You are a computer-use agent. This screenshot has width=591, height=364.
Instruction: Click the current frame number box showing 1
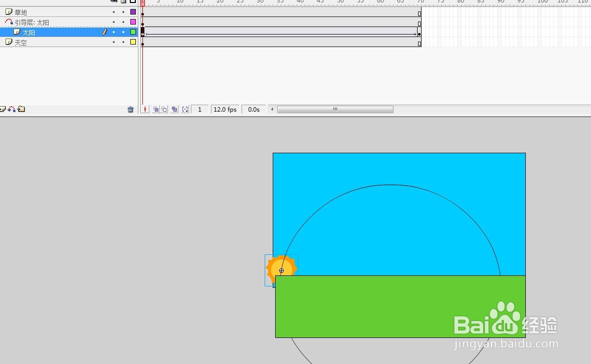click(x=200, y=109)
